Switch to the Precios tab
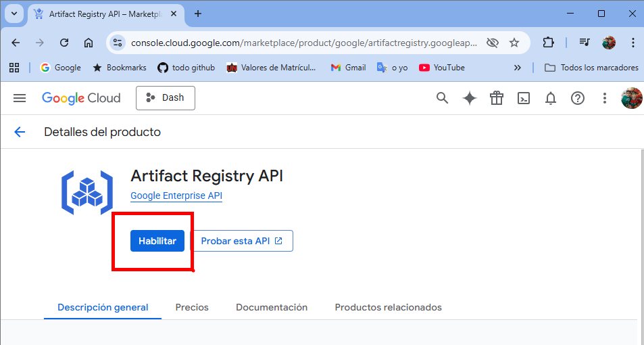 (192, 308)
